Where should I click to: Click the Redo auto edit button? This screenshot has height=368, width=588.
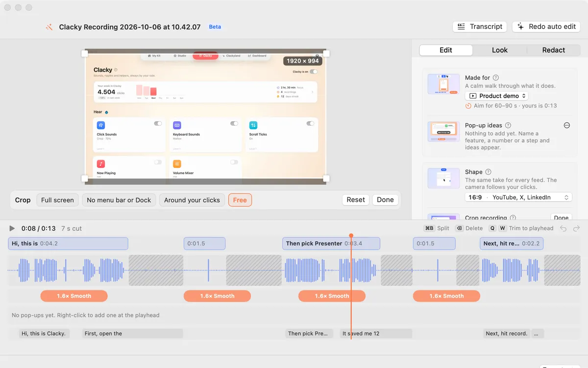pyautogui.click(x=546, y=27)
